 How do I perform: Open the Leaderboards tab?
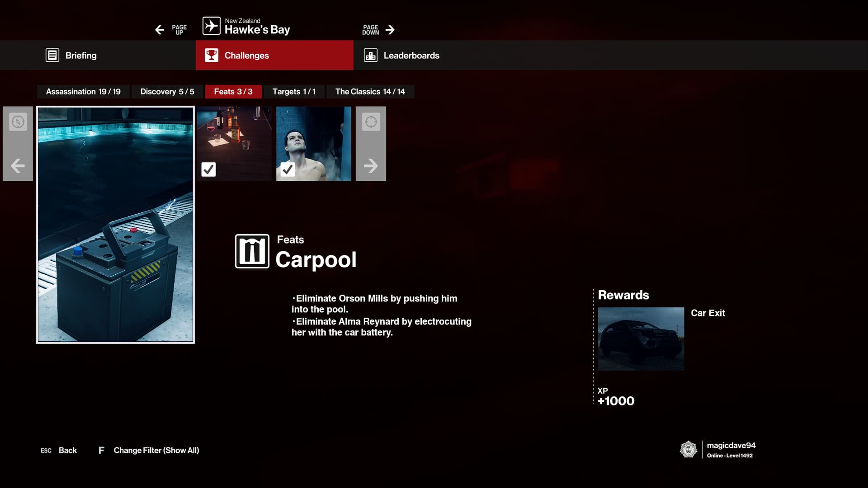tap(411, 55)
